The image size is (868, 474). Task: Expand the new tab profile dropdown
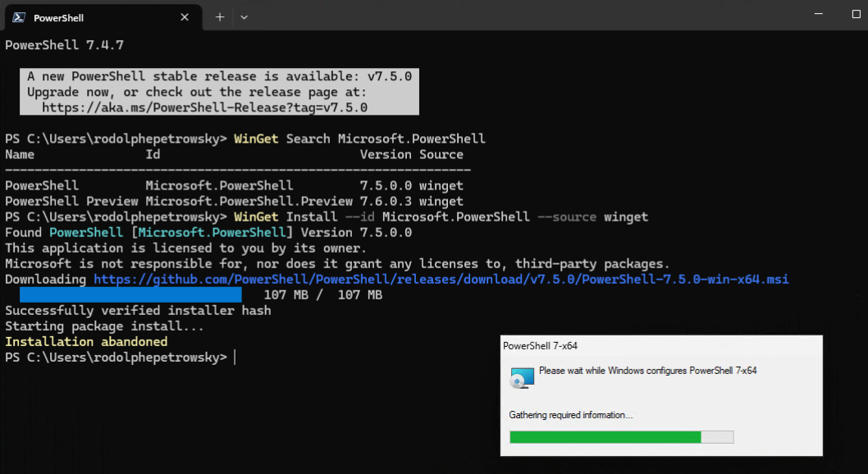coord(244,17)
